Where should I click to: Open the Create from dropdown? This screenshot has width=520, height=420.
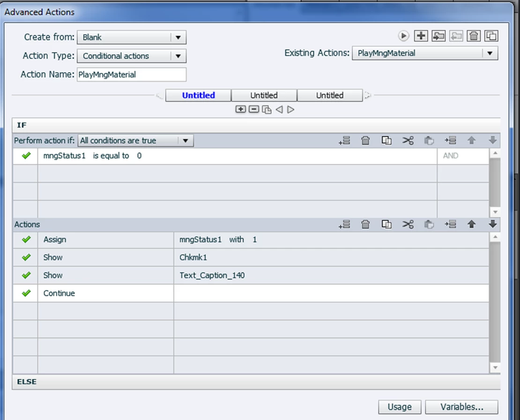point(132,37)
